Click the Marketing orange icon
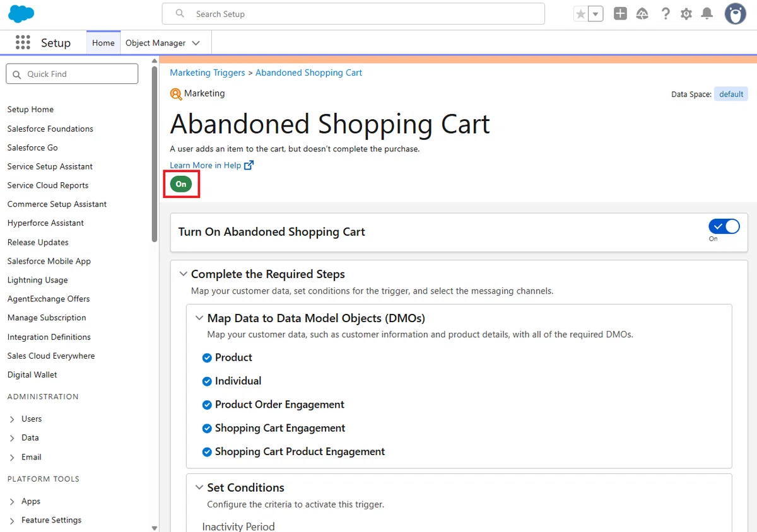Image resolution: width=757 pixels, height=532 pixels. click(176, 94)
